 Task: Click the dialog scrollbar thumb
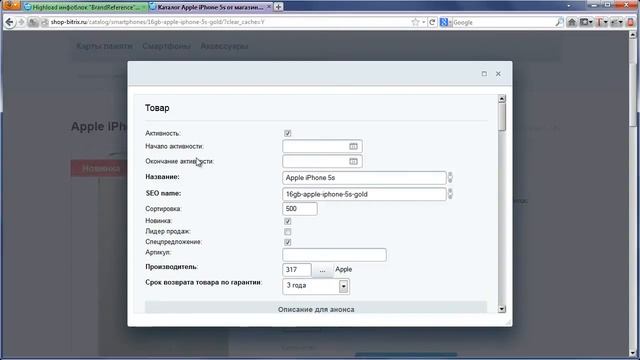[x=502, y=117]
